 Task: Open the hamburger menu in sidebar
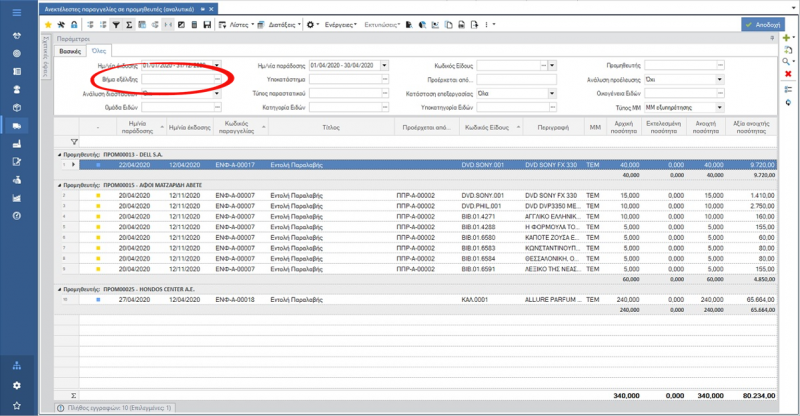coord(17,12)
